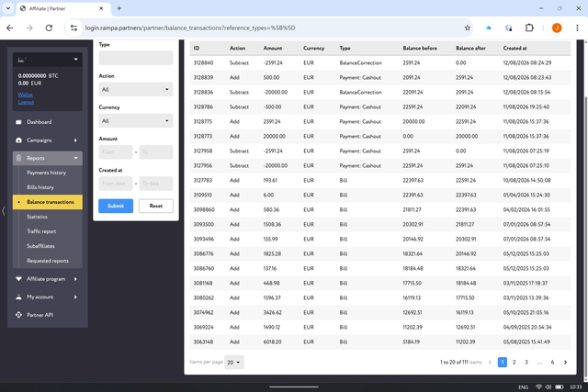Select current page 1 button
Viewport: 588px width, 392px height.
[503, 362]
